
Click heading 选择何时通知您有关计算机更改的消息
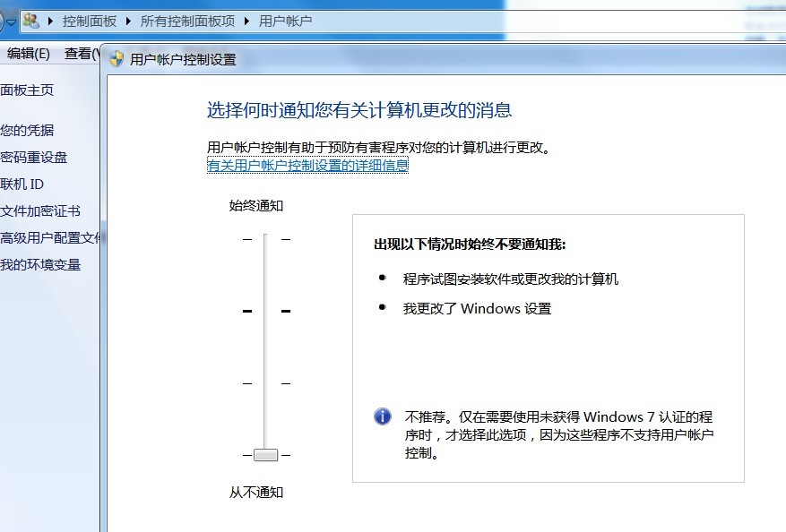pyautogui.click(x=359, y=110)
